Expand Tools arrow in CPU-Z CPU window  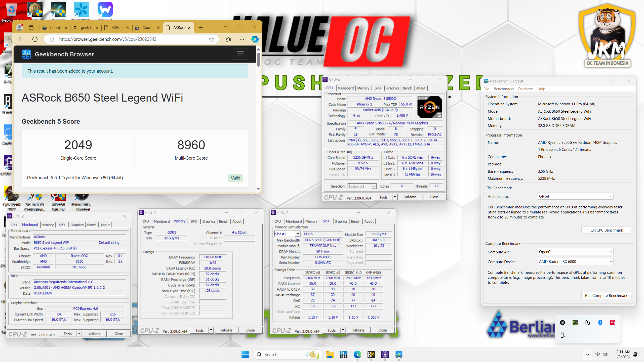click(x=395, y=197)
